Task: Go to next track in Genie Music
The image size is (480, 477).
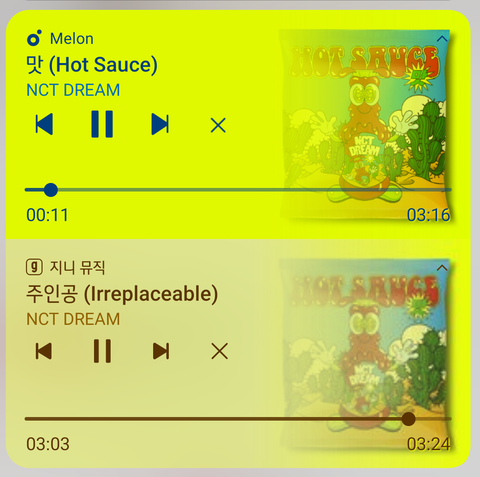Action: (x=161, y=351)
